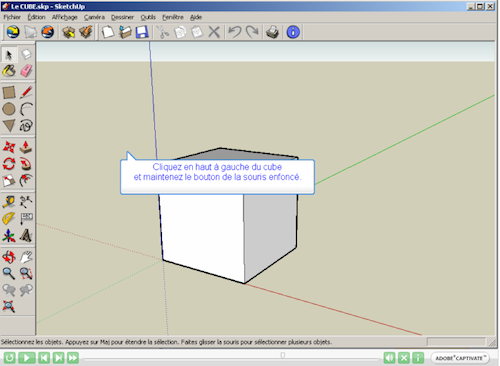
Task: Click Place Model in Google Earth
Action: coord(48,32)
